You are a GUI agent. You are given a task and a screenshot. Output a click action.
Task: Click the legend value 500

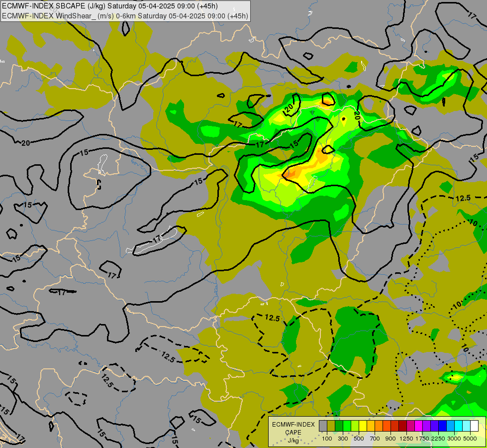pyautogui.click(x=359, y=439)
